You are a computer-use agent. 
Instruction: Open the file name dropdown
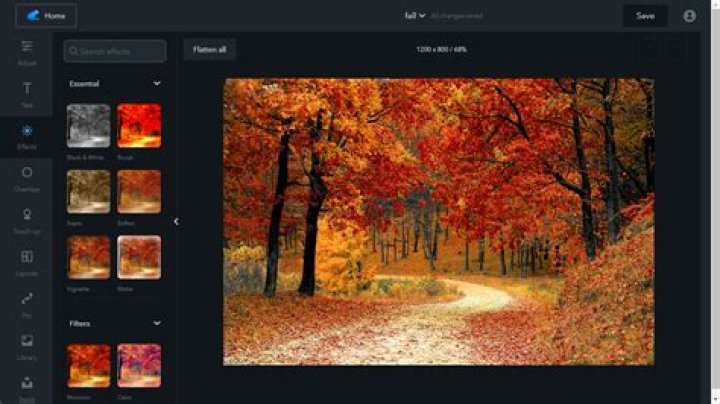pyautogui.click(x=415, y=16)
